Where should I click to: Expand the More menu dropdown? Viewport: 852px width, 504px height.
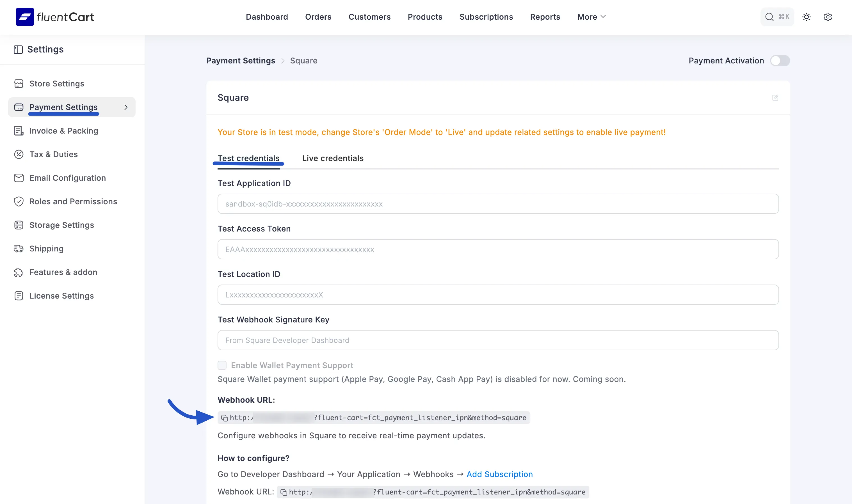point(591,17)
